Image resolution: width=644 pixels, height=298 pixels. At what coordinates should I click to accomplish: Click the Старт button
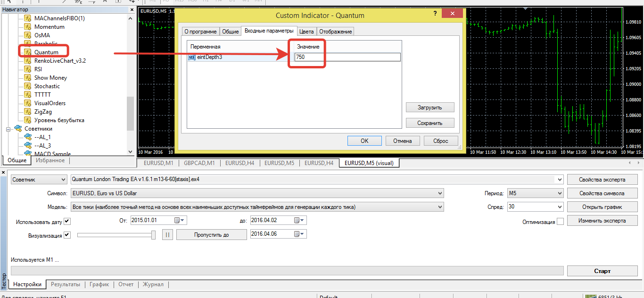point(602,271)
